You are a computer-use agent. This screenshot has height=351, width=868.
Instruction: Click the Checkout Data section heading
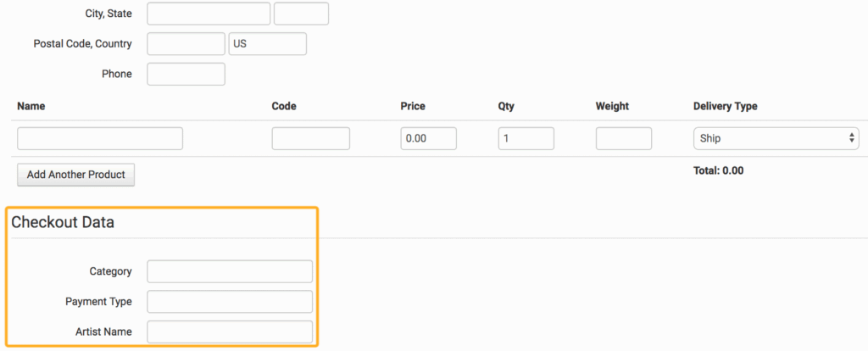(x=63, y=223)
